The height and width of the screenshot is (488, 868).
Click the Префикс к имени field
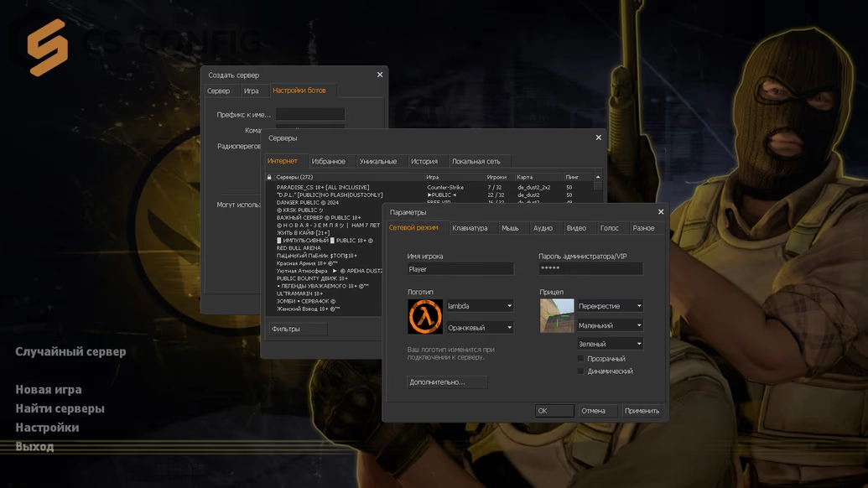[310, 115]
